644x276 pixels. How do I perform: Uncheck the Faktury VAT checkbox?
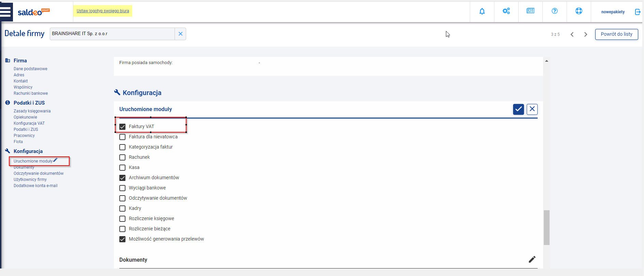(x=122, y=127)
